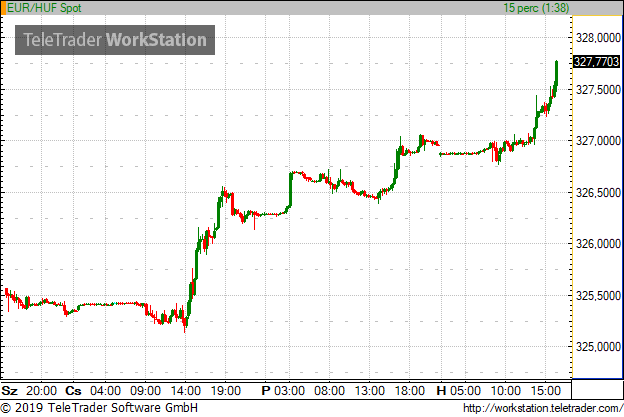
Task: Click the 326,5000 price axis label
Action: 598,193
